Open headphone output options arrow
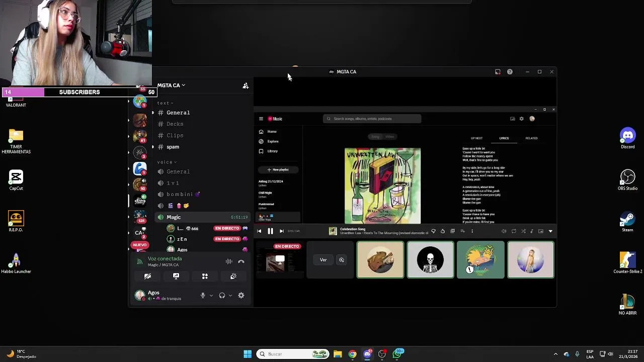The width and height of the screenshot is (644, 362). tap(230, 296)
